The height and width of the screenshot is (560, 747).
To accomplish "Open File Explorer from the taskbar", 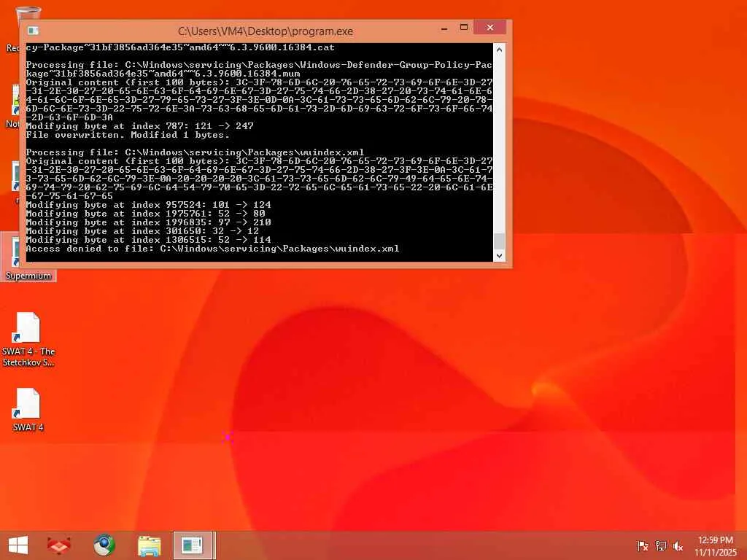I will click(149, 545).
